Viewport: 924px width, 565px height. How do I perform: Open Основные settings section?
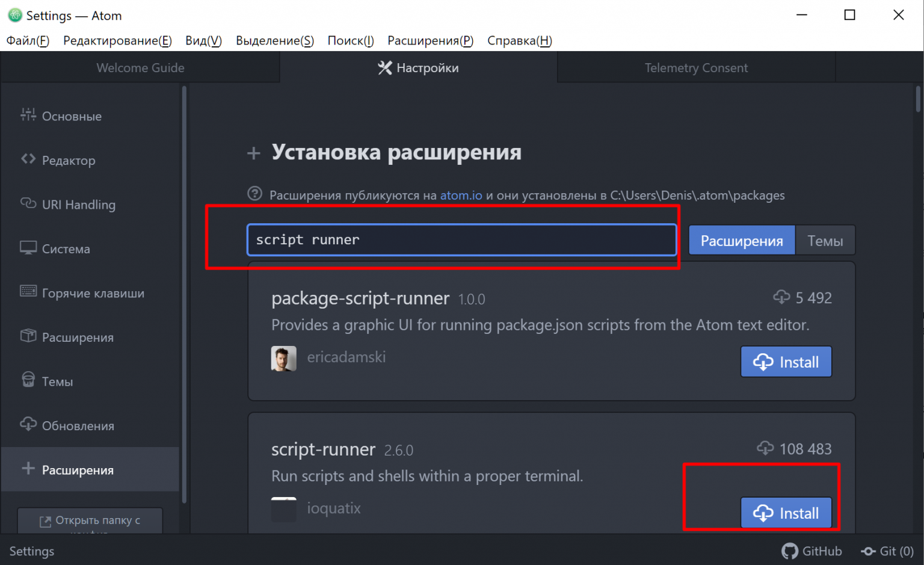pos(90,116)
